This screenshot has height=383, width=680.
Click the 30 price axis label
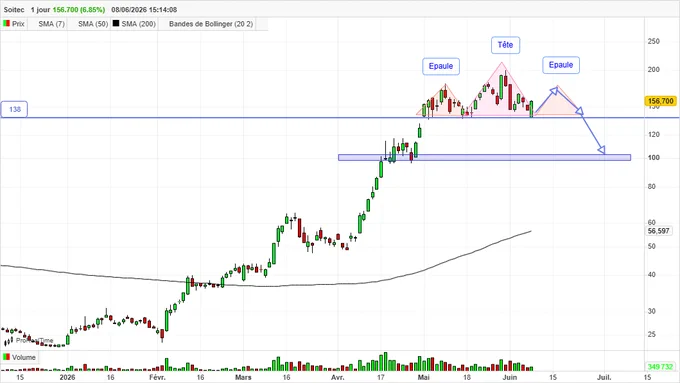point(651,311)
